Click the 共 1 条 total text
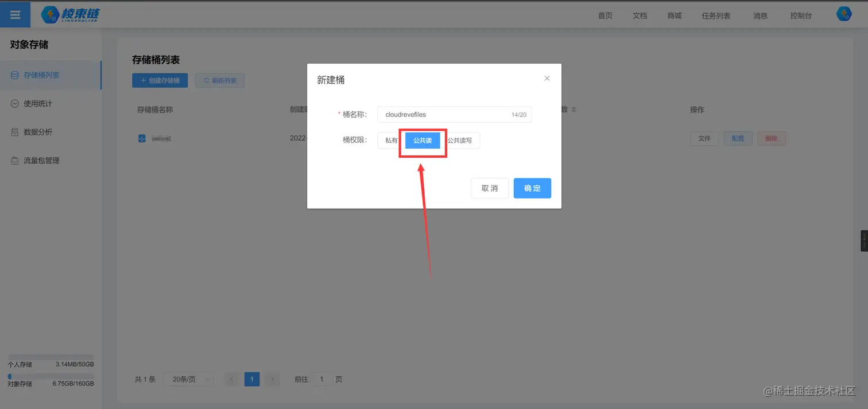This screenshot has width=868, height=409. 145,379
